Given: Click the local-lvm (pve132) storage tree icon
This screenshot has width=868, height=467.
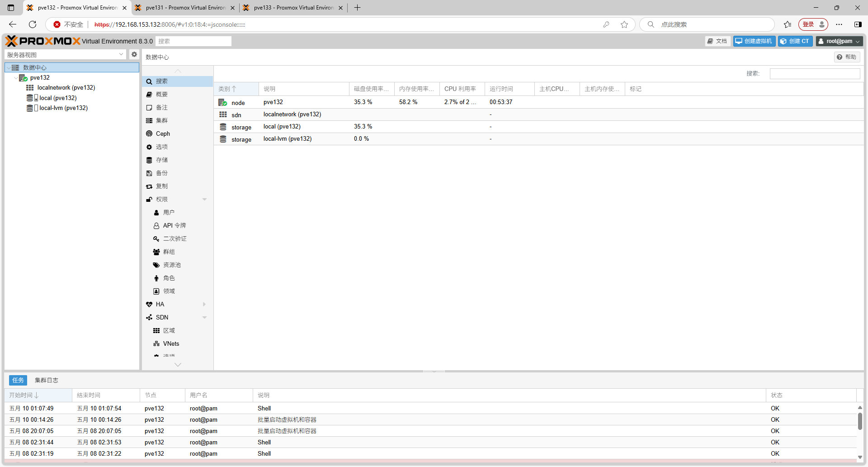Looking at the screenshot, I should 32,108.
